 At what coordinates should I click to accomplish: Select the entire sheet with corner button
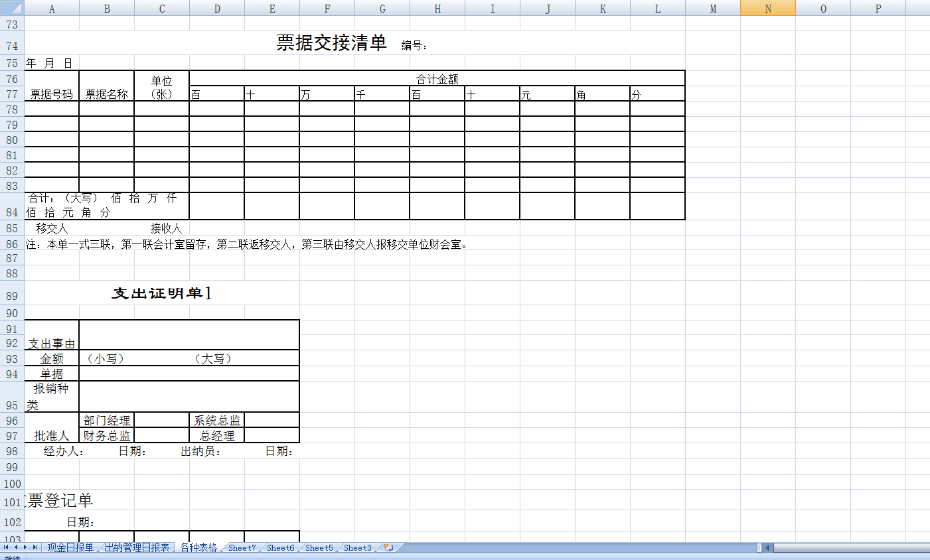coord(12,8)
